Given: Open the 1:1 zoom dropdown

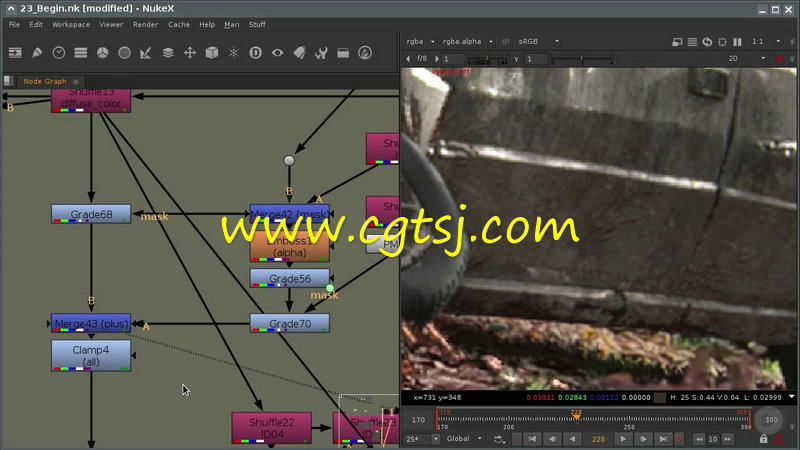Looking at the screenshot, I should pyautogui.click(x=765, y=42).
